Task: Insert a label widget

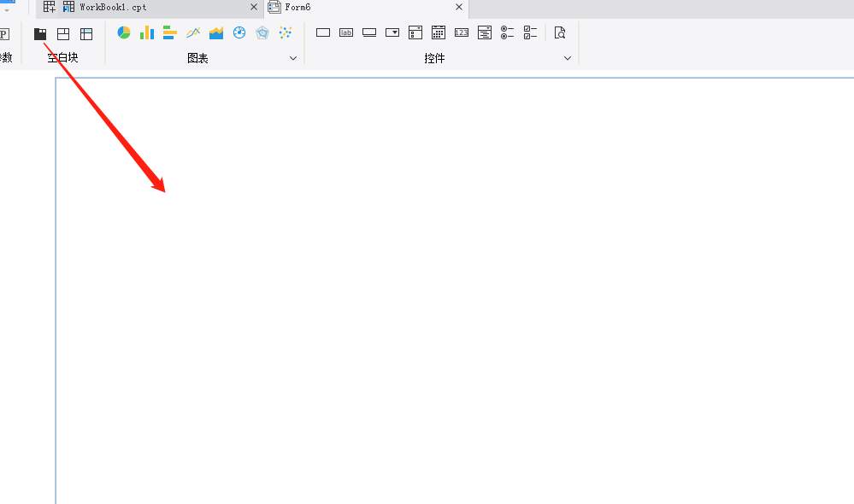Action: (346, 32)
